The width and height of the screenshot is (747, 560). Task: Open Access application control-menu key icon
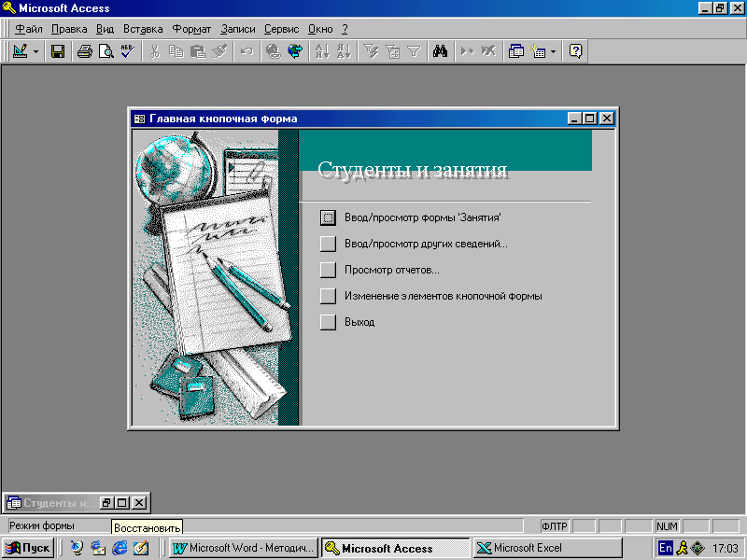pos(9,8)
